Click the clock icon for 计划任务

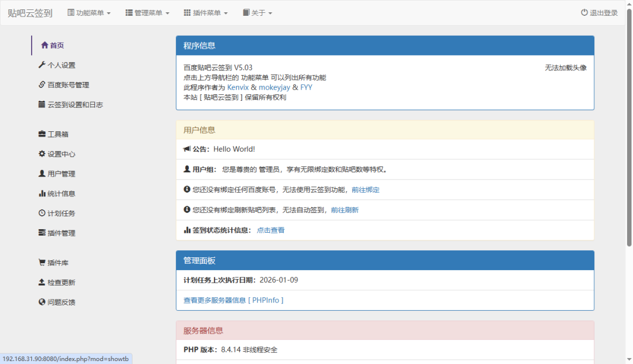(x=42, y=213)
